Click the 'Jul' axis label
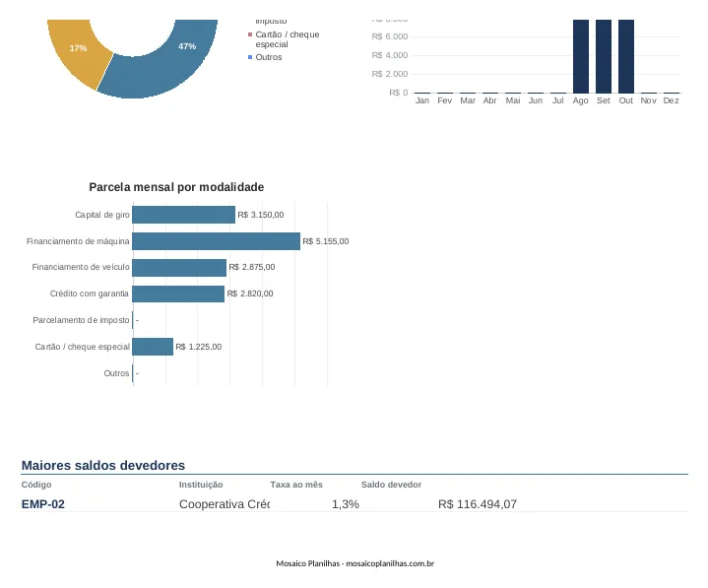The width and height of the screenshot is (708, 588). pos(558,100)
